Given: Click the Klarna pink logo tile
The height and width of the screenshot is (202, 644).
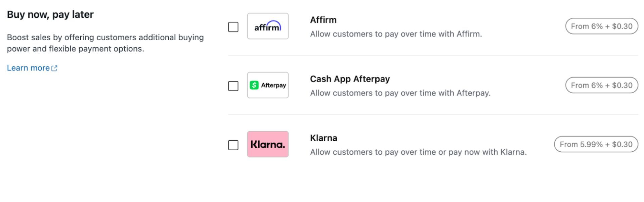Looking at the screenshot, I should [x=268, y=144].
